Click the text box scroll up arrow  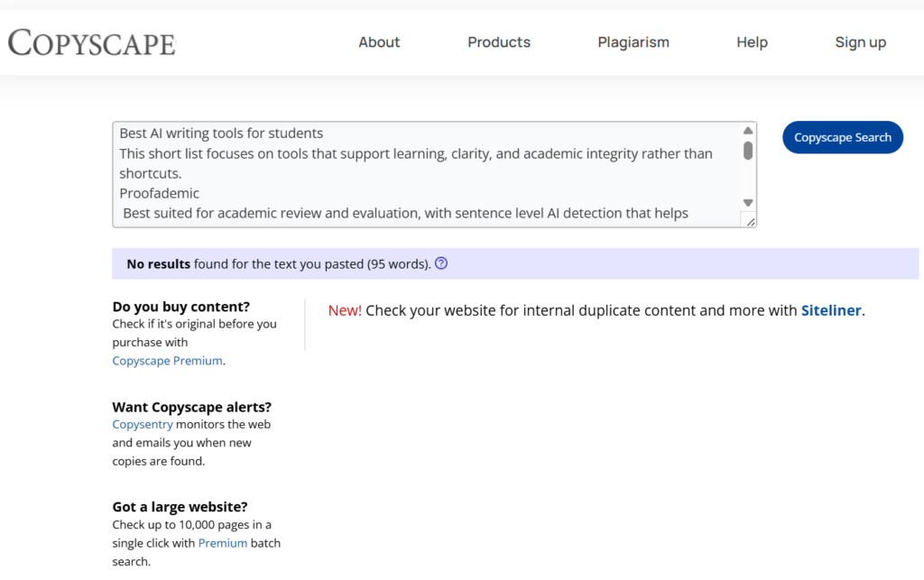748,130
